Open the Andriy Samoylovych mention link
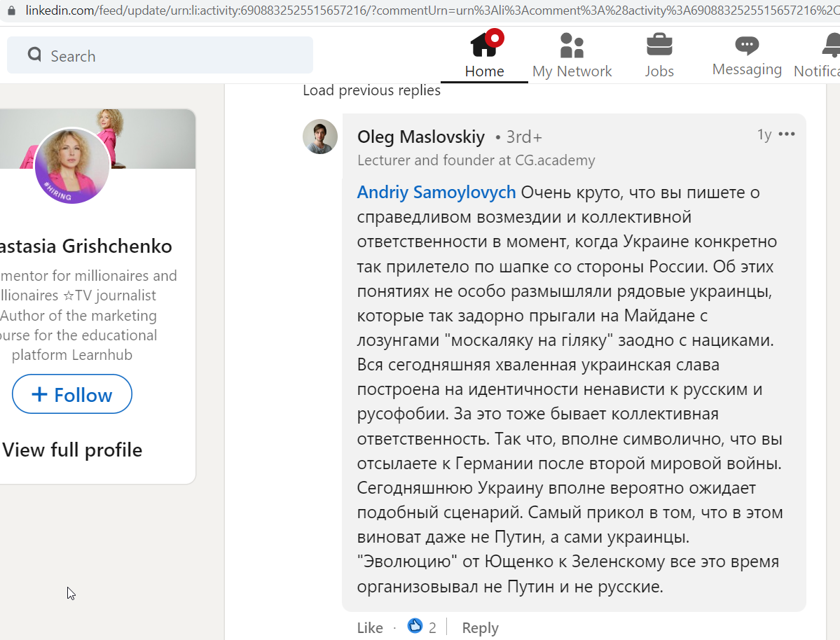 coord(436,192)
